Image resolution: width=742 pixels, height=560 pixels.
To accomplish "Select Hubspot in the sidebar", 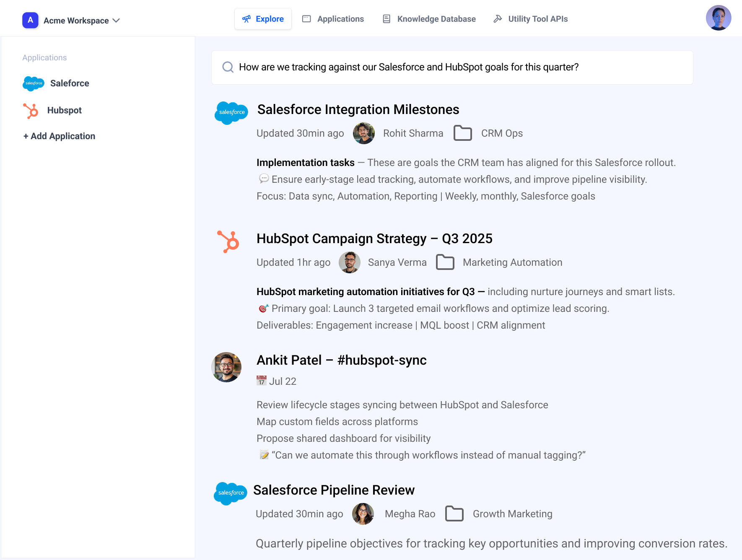I will (52, 111).
